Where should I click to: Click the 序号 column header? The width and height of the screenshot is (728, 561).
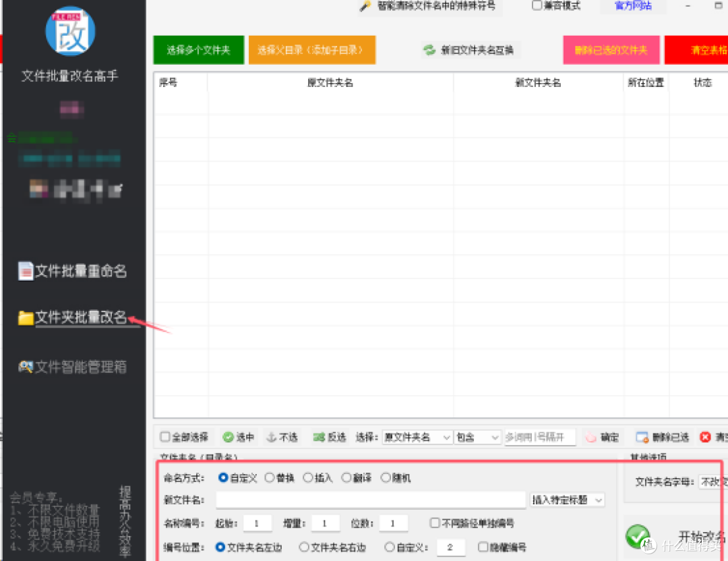coord(168,83)
